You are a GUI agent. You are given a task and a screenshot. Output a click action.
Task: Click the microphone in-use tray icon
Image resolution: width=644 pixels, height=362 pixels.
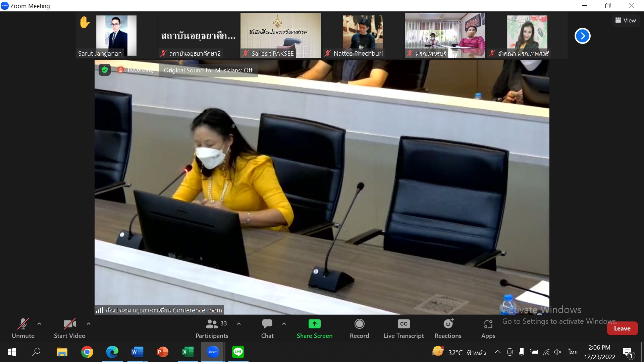click(522, 352)
